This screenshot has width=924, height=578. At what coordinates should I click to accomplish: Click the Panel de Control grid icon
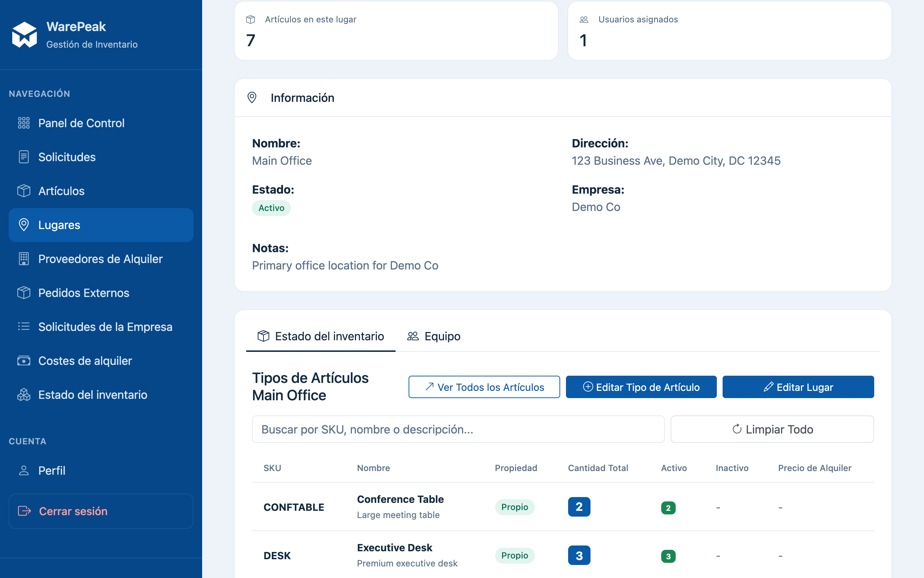[24, 123]
